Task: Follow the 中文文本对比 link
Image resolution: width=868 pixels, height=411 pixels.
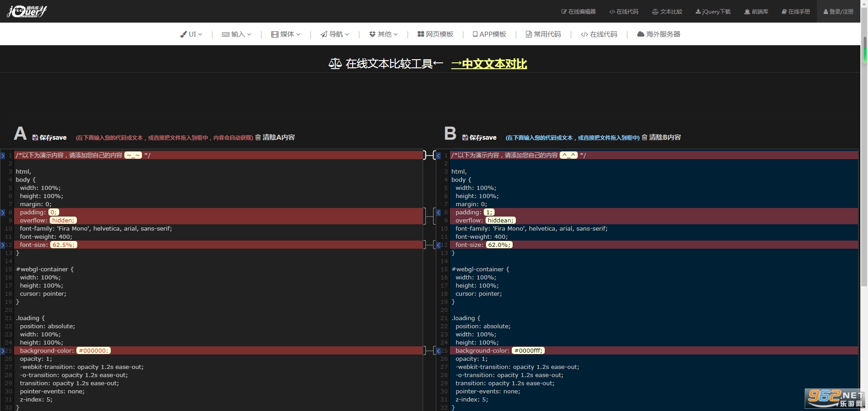Action: point(489,64)
